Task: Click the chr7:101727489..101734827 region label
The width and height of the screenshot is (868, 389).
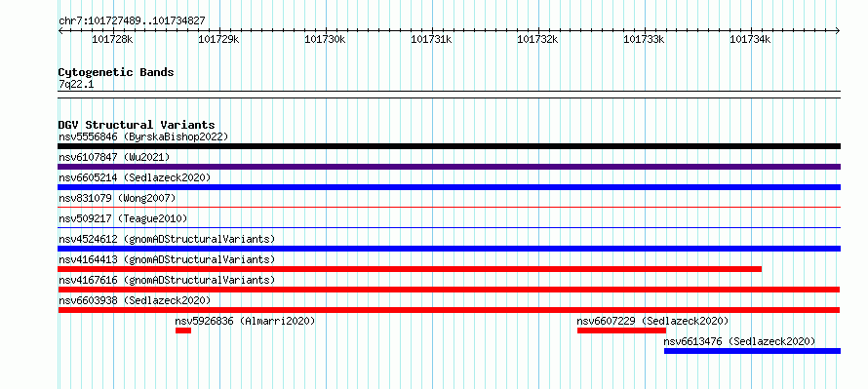Action: (132, 21)
